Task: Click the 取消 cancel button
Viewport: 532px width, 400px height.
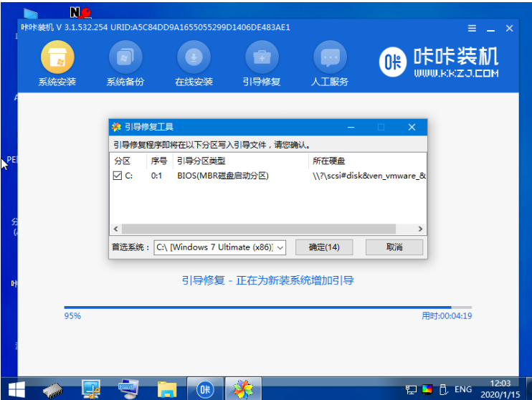Action: click(x=394, y=247)
